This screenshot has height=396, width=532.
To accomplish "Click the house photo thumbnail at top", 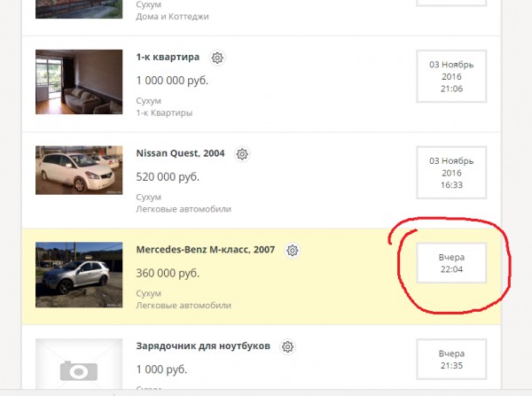I will (x=79, y=9).
